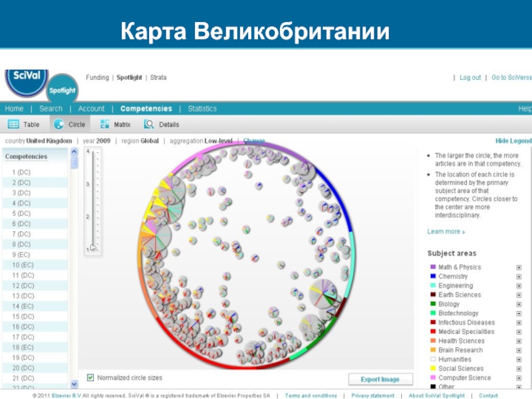Select competency 21 (DC) in list

point(35,378)
